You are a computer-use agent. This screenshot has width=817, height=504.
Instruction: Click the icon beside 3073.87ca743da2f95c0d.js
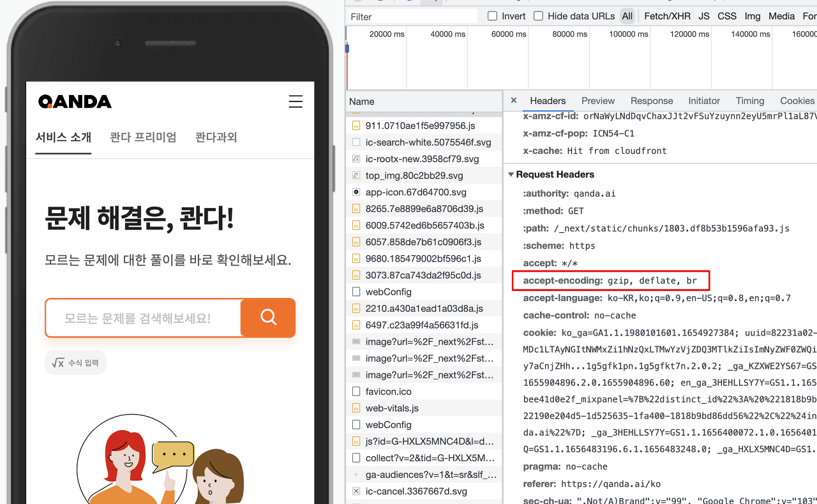pyautogui.click(x=356, y=275)
